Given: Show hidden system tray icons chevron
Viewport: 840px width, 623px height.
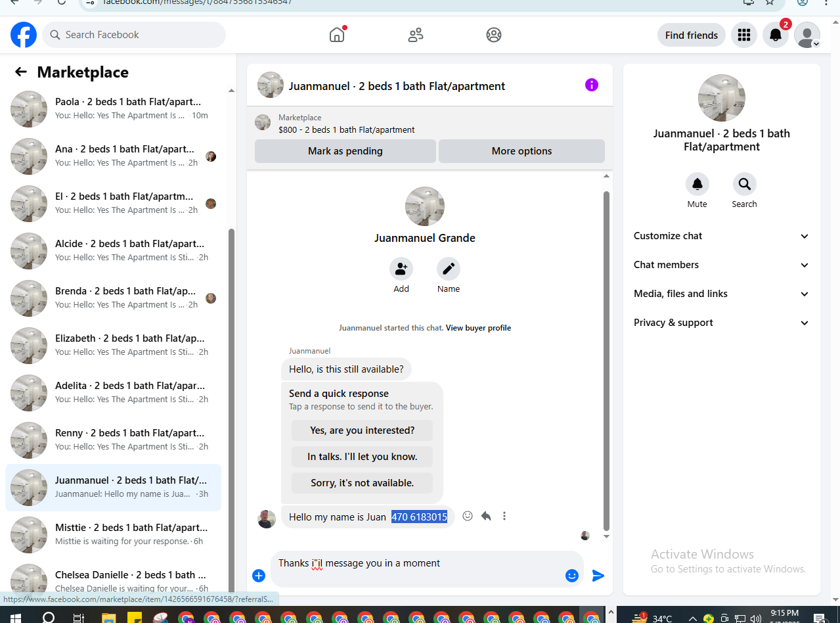Looking at the screenshot, I should click(x=692, y=618).
